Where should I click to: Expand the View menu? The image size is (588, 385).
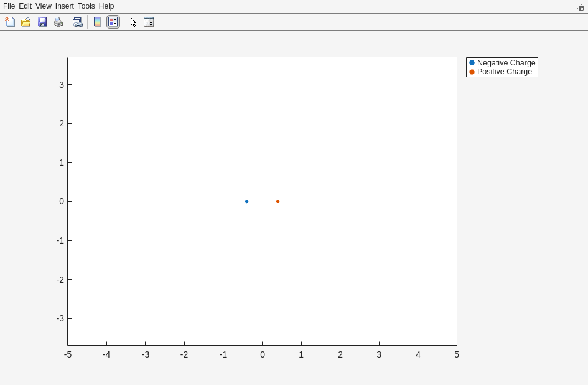(x=44, y=6)
